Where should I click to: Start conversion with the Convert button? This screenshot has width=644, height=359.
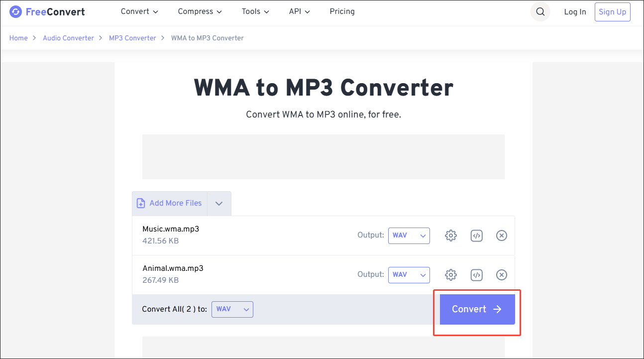point(476,309)
